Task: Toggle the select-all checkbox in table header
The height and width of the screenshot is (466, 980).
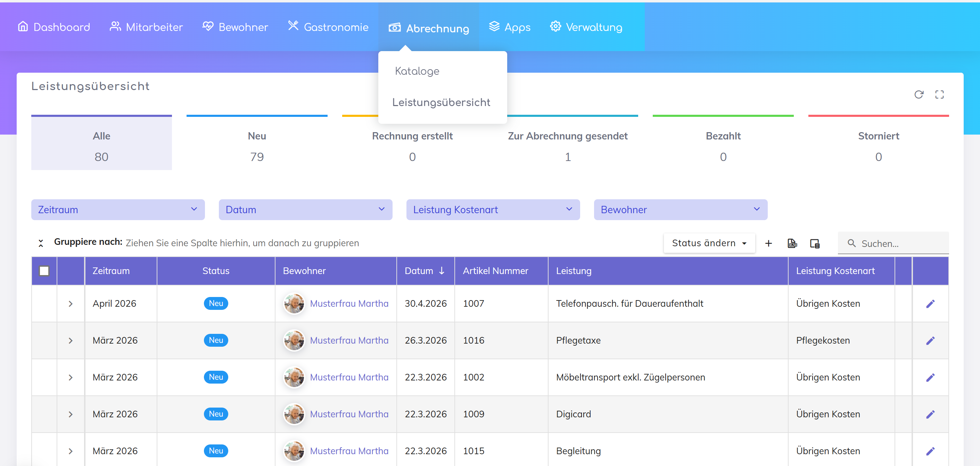Action: click(44, 271)
